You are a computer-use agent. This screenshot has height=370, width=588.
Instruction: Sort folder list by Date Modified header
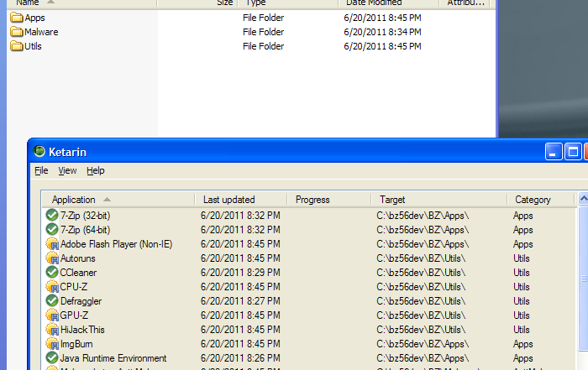pos(388,3)
